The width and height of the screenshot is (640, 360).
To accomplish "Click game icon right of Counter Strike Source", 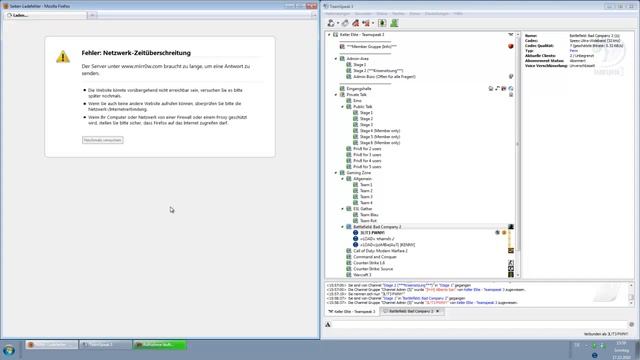I will click(x=511, y=269).
